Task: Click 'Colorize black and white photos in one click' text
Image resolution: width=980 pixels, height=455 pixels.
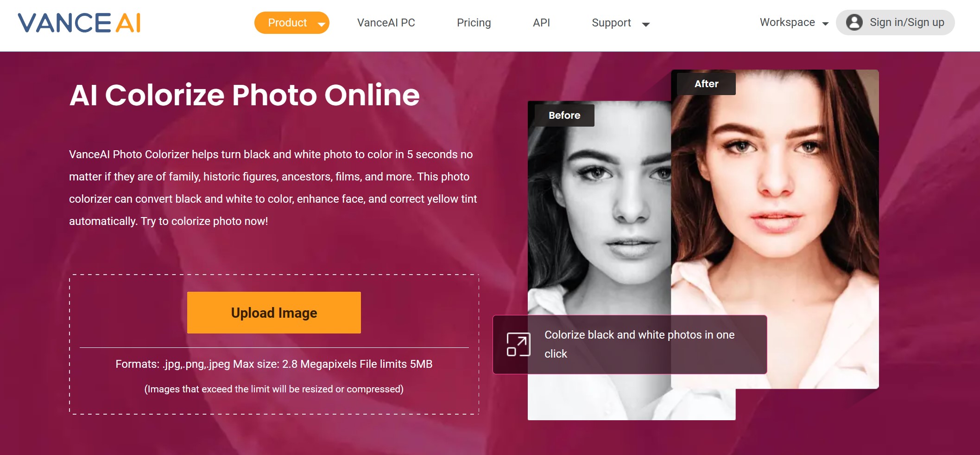Action: 639,344
